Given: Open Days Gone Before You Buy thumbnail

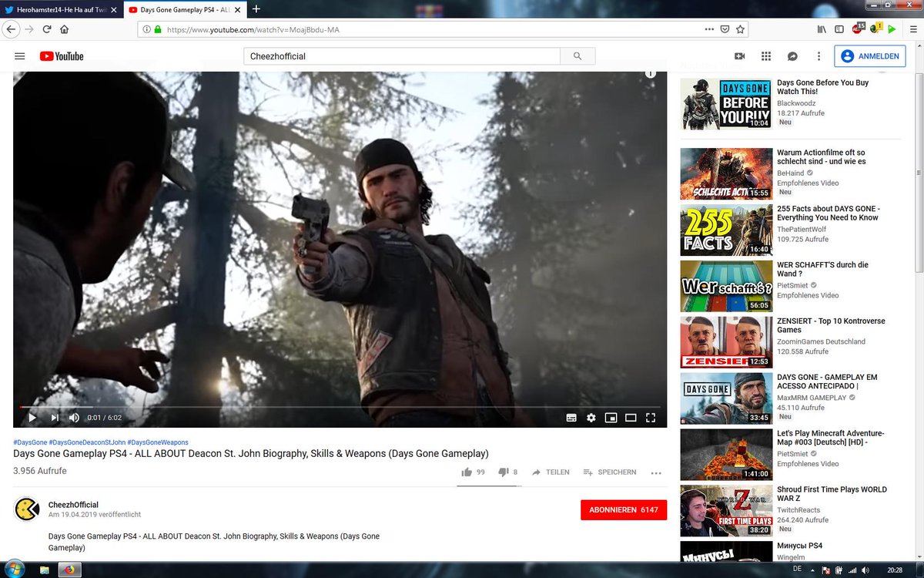Looking at the screenshot, I should [726, 103].
